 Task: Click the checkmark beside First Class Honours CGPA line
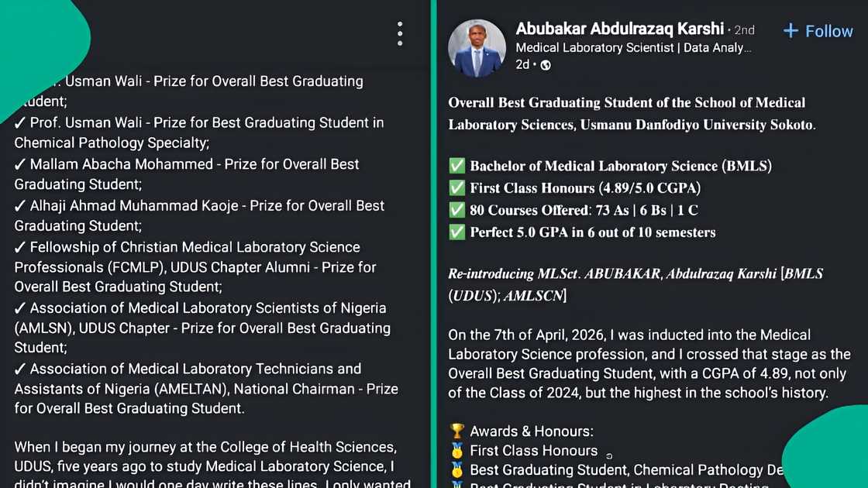(x=456, y=187)
